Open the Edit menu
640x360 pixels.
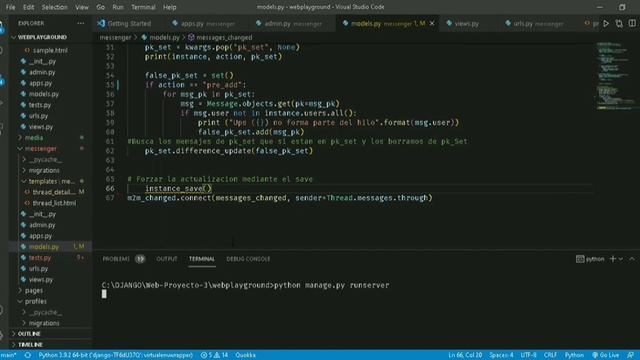29,7
